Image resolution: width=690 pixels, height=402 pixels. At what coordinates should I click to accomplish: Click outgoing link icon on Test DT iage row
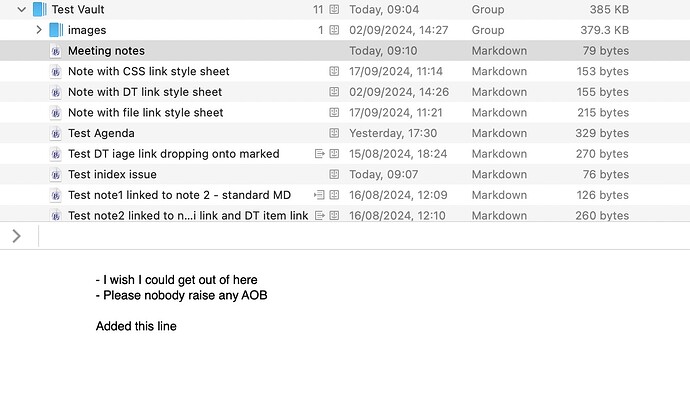pyautogui.click(x=320, y=154)
